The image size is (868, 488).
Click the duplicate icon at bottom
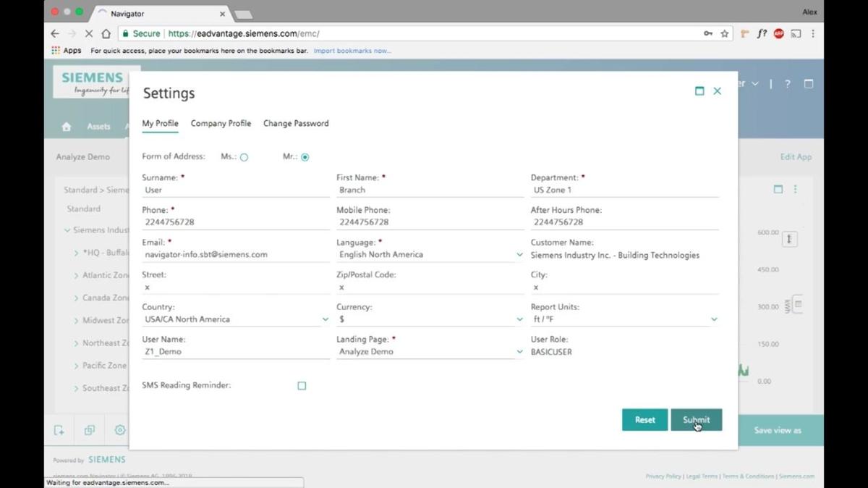90,430
